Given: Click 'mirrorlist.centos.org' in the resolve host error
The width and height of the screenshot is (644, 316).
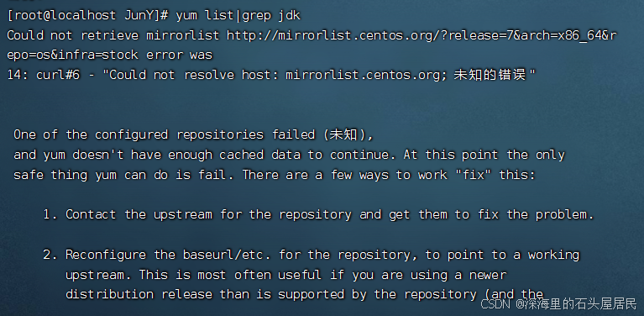Looking at the screenshot, I should pyautogui.click(x=362, y=75).
